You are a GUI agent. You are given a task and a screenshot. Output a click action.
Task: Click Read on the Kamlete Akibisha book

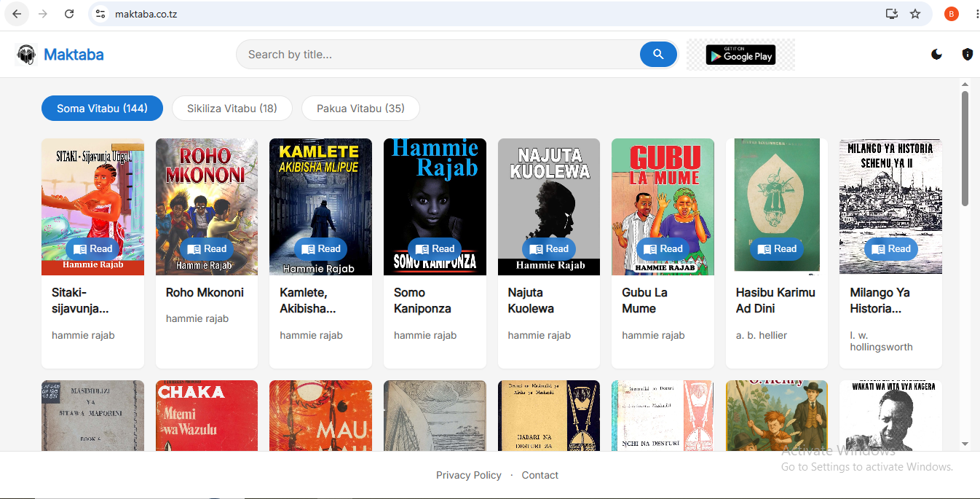(320, 249)
